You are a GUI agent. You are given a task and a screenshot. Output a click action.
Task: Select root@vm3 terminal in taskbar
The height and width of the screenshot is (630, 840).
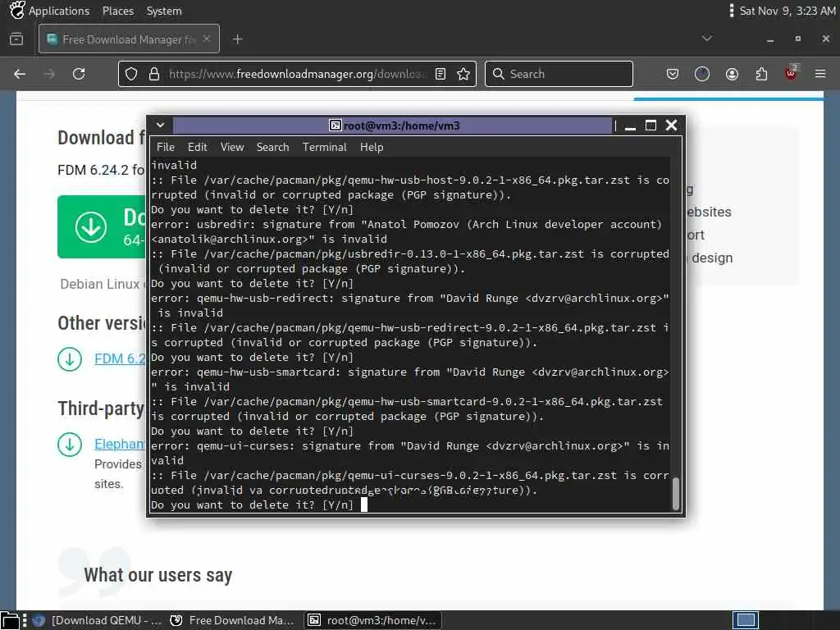373,620
